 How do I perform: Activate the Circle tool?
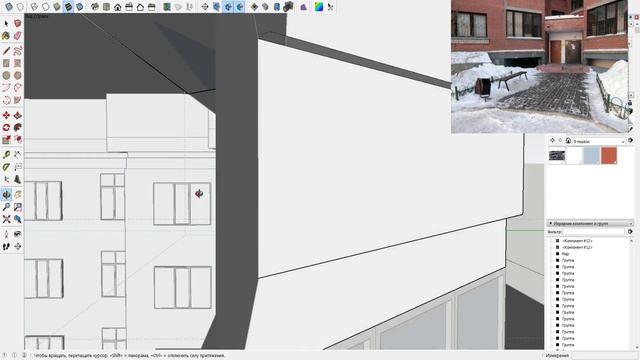click(x=6, y=76)
